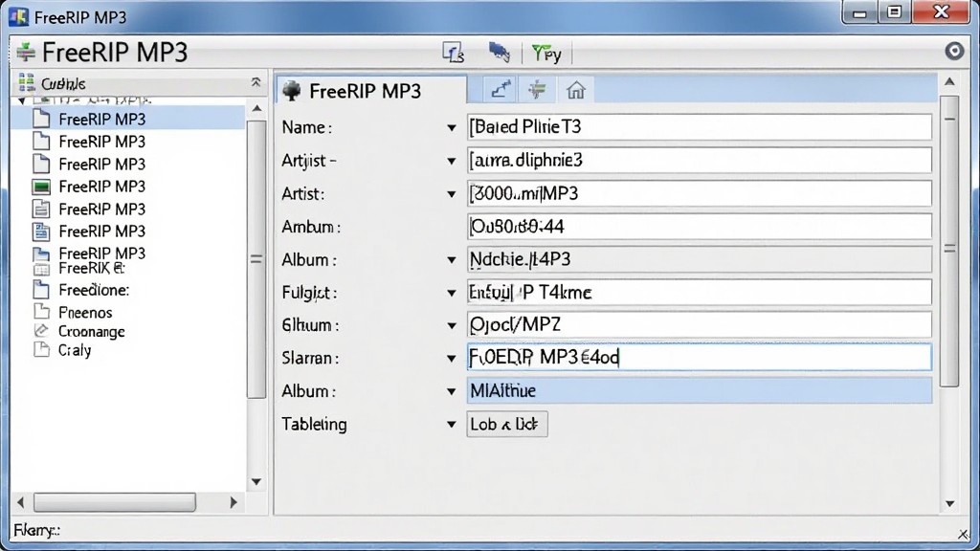Click the Ambum input field

(699, 226)
